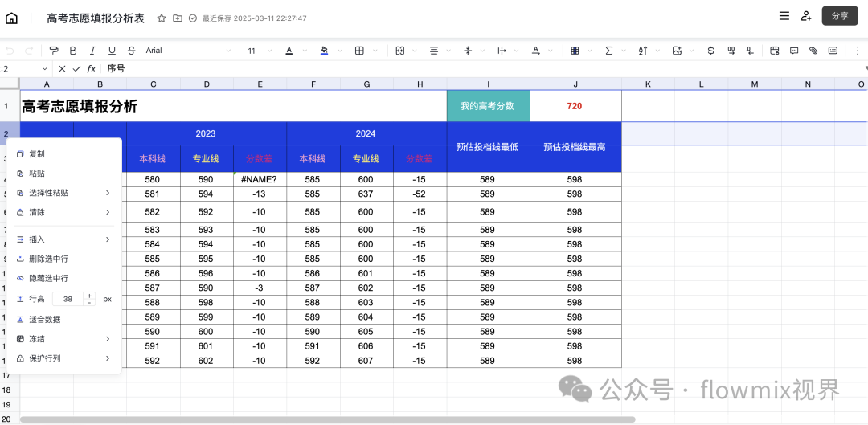Choose 适合数据 in the context menu

[x=63, y=319]
